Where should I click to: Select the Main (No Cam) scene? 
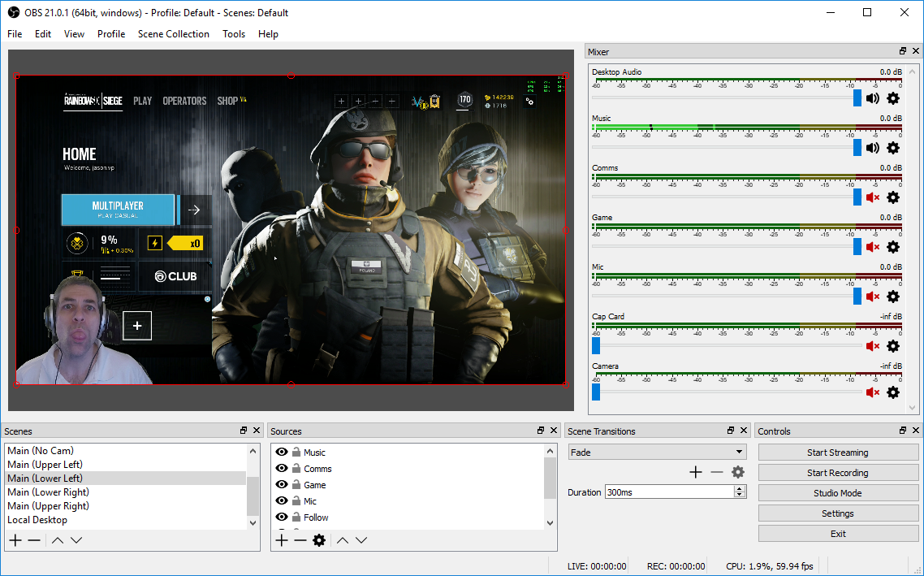pyautogui.click(x=126, y=450)
